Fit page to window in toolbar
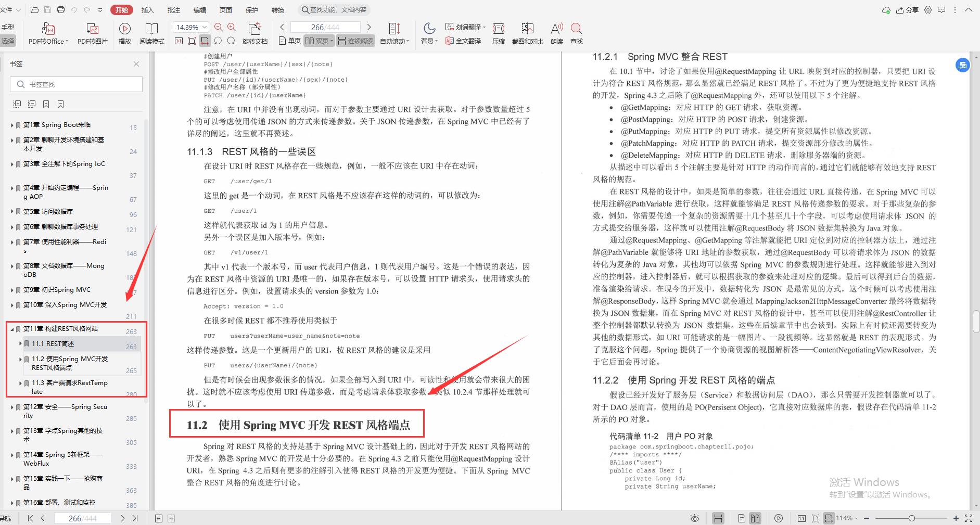 pos(192,41)
